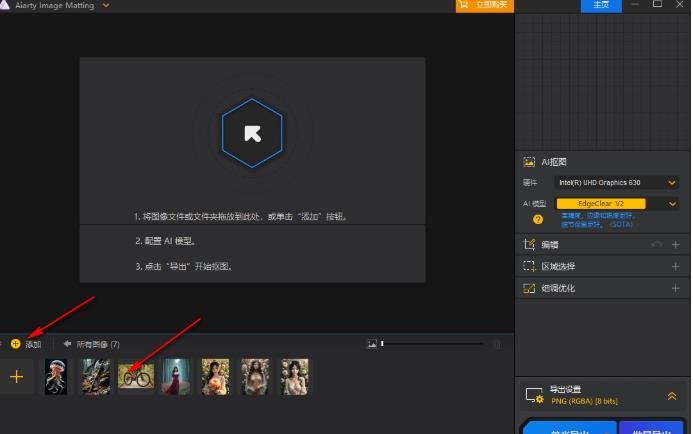Click the yellow 添加 add icon
The image size is (693, 434).
15,344
